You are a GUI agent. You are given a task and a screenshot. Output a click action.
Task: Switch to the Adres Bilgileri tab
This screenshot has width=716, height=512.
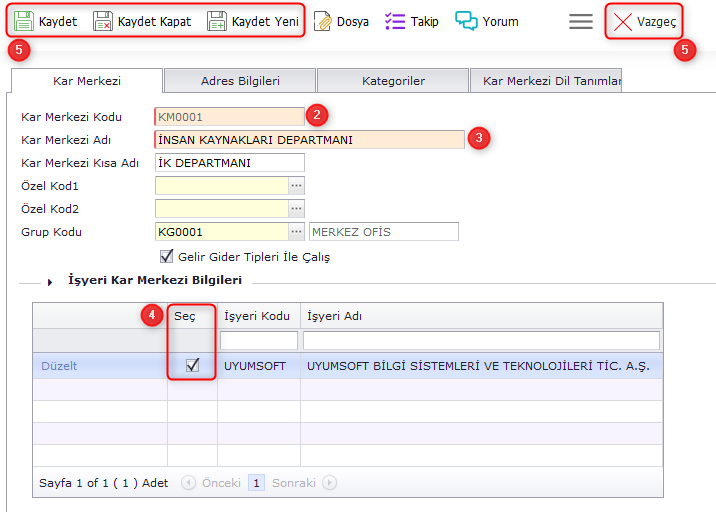[x=240, y=81]
